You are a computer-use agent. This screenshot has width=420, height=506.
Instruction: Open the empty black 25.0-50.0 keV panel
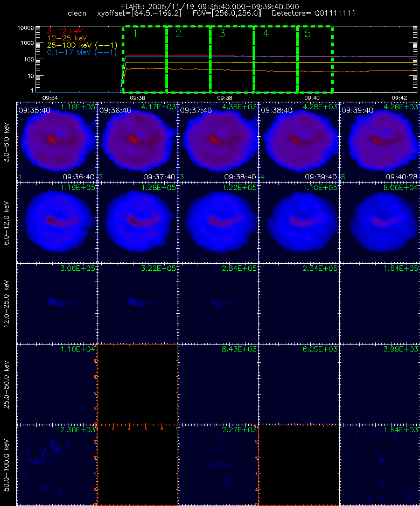pos(137,384)
